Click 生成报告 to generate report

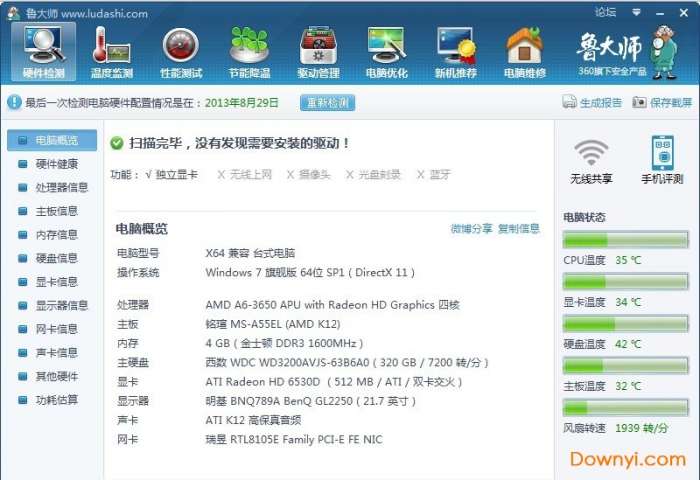[592, 103]
